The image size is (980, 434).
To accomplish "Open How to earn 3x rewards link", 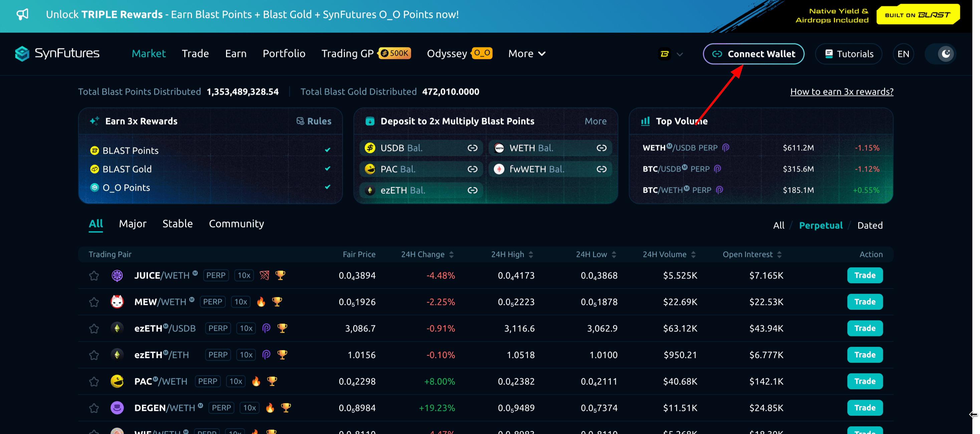I will click(841, 92).
